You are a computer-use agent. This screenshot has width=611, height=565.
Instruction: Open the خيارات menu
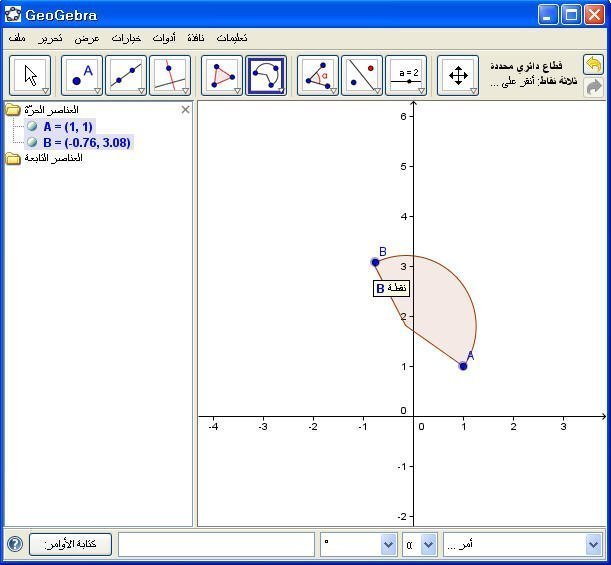126,38
